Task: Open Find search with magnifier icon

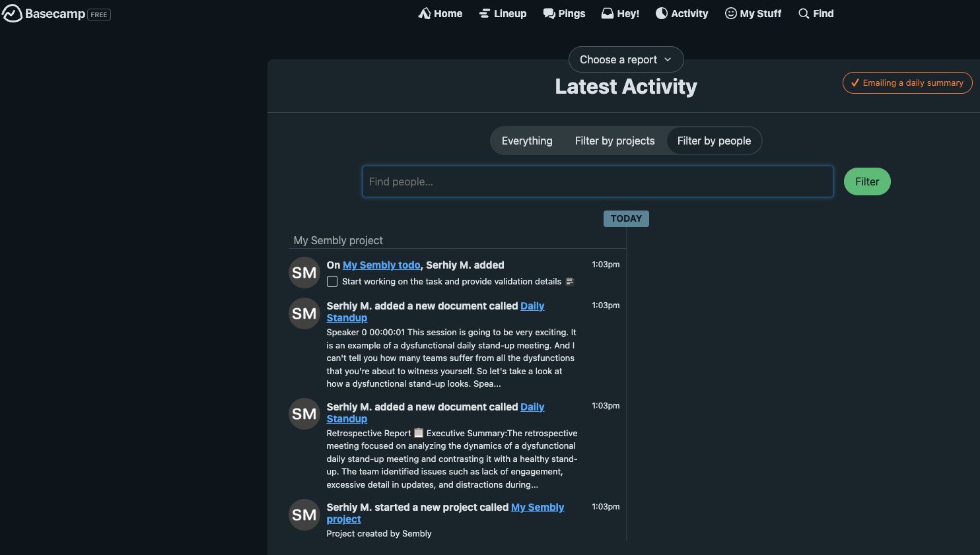Action: pos(816,13)
